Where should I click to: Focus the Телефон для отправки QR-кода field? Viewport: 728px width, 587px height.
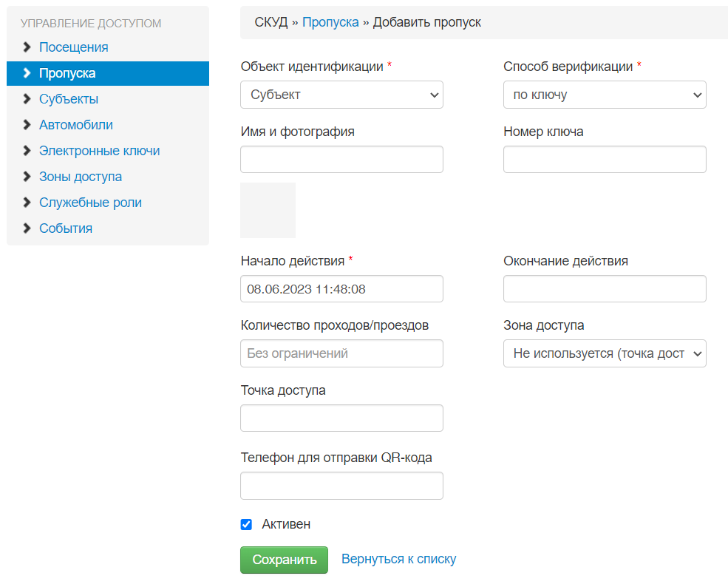point(341,486)
